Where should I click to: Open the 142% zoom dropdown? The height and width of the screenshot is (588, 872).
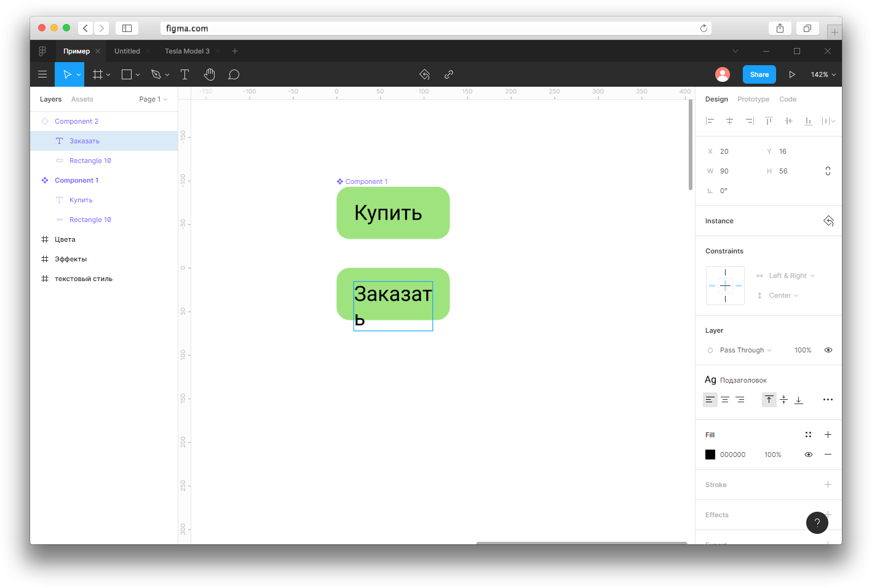click(823, 74)
